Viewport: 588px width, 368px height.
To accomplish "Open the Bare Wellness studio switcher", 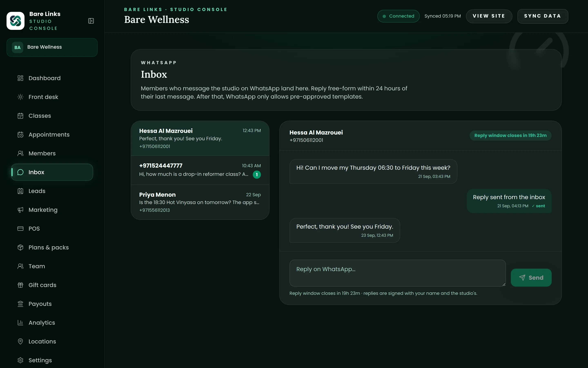I will click(x=52, y=47).
